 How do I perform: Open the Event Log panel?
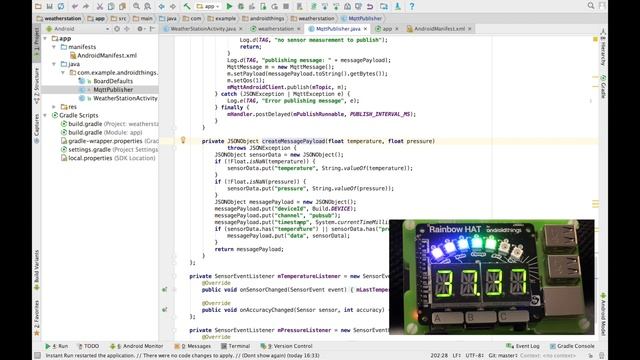[x=523, y=346]
